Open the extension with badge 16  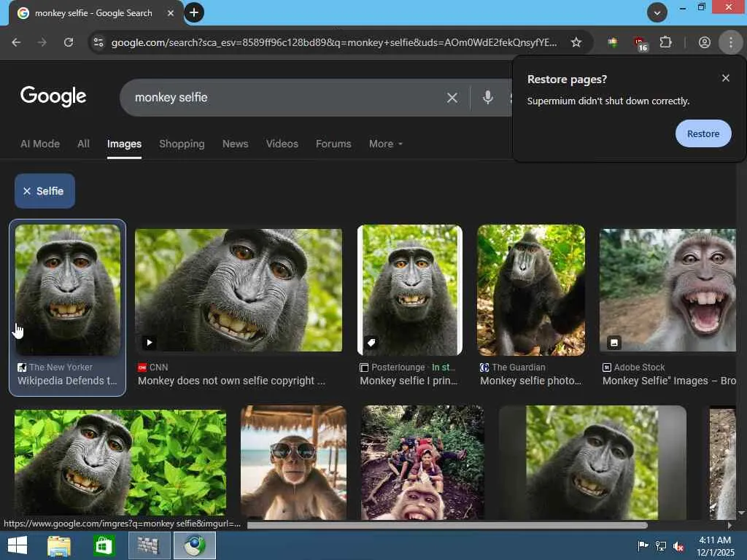640,43
